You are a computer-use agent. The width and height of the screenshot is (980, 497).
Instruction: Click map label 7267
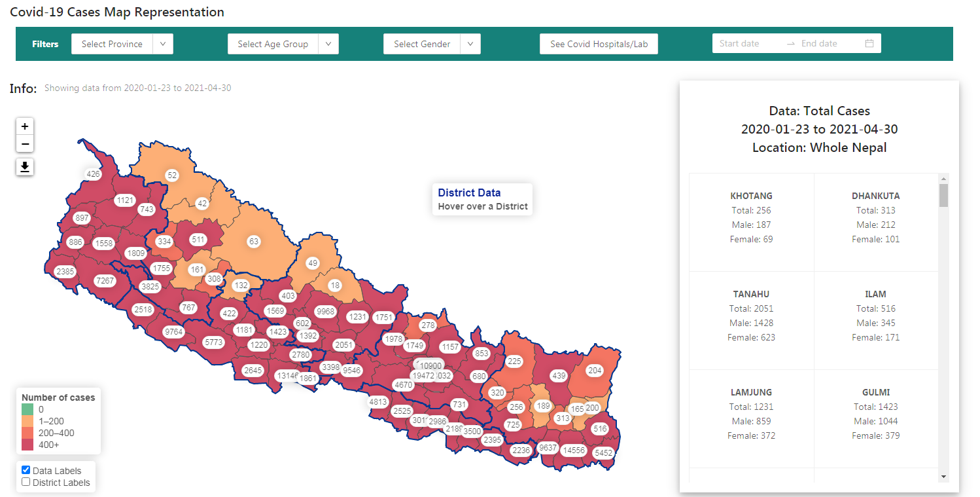(105, 281)
